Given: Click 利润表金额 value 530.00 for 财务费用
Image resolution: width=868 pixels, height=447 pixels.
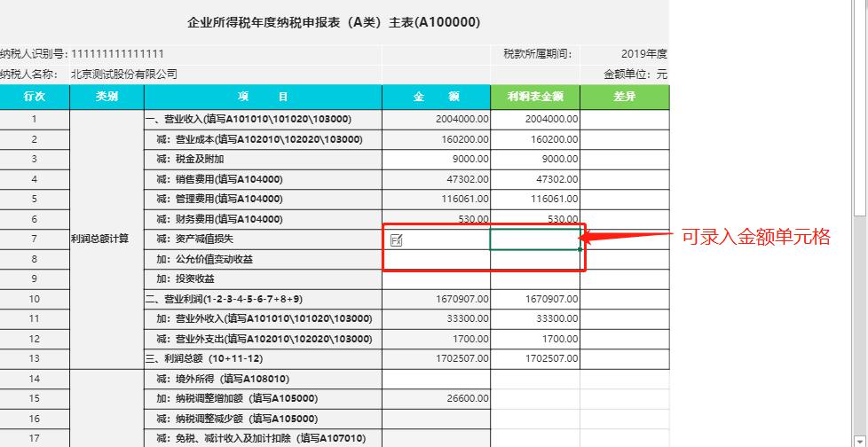Looking at the screenshot, I should click(563, 219).
